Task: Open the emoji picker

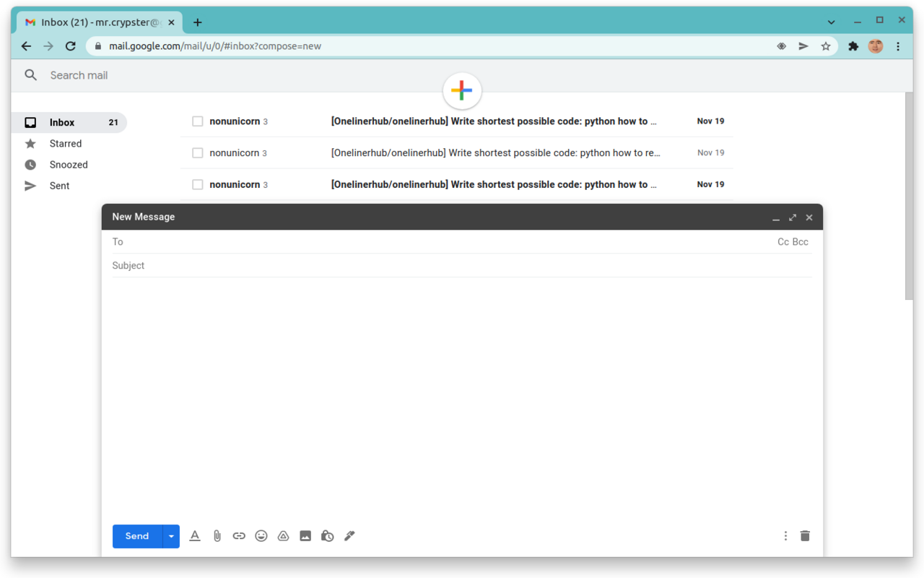Action: [261, 536]
